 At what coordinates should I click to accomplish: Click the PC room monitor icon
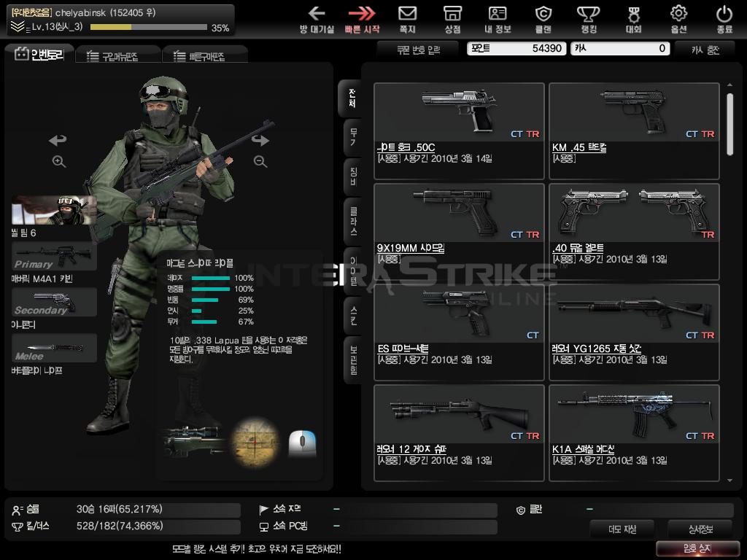tap(263, 527)
